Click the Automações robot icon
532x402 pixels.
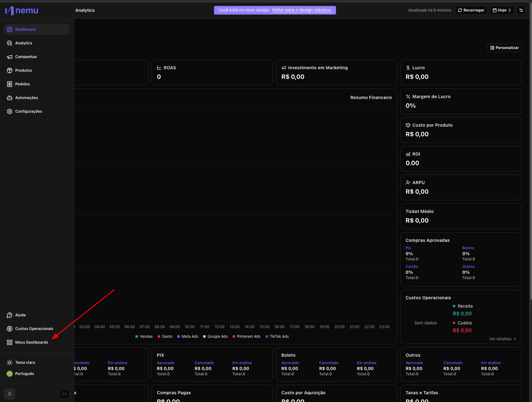(x=10, y=98)
